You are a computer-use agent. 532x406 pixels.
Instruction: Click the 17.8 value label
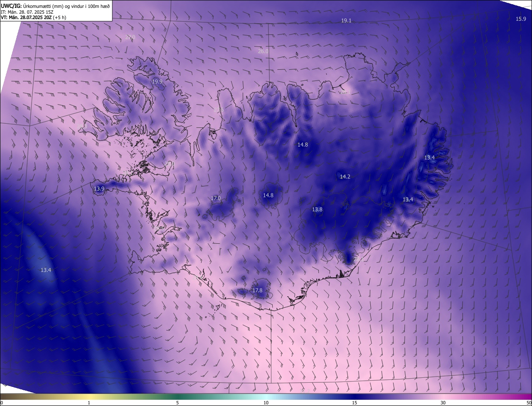[257, 291]
